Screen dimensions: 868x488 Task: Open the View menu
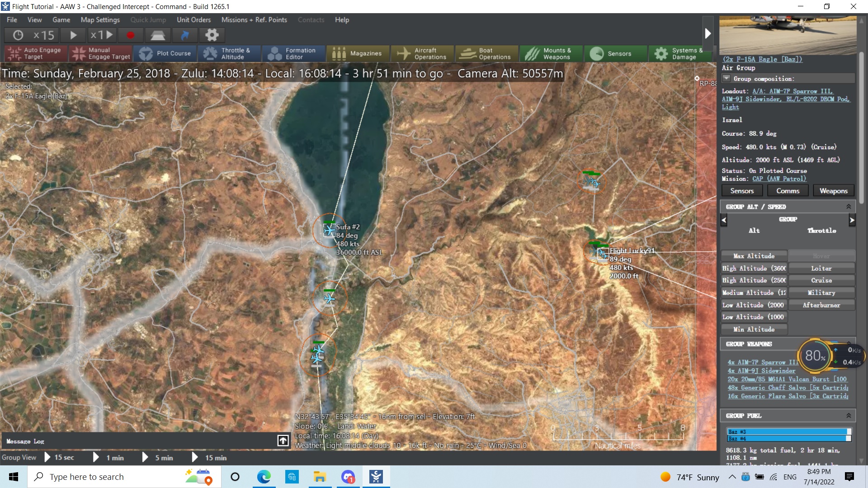[34, 20]
